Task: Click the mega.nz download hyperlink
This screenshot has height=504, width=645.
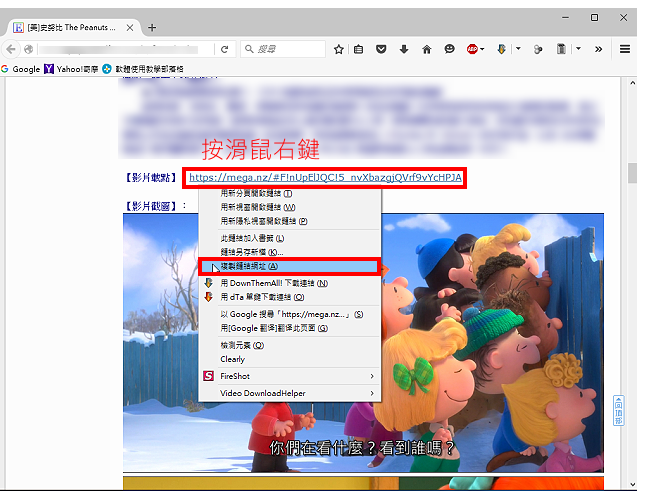Action: point(325,177)
